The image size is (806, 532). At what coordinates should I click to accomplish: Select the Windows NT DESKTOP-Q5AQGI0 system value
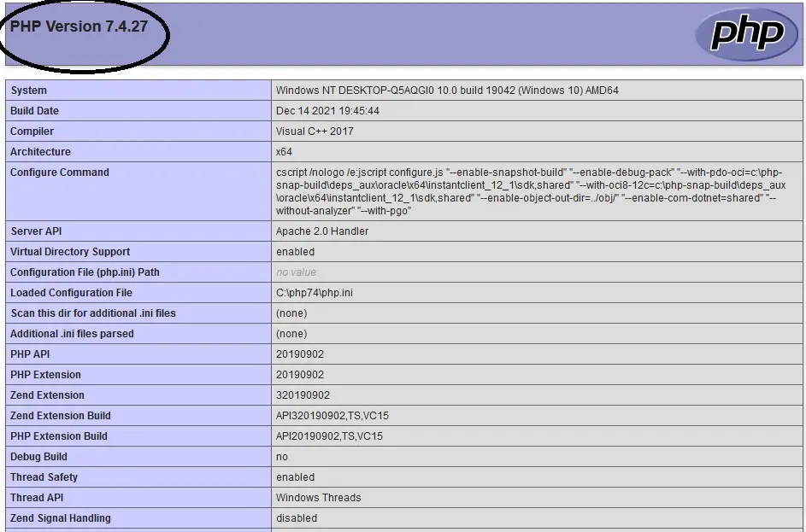pos(447,91)
